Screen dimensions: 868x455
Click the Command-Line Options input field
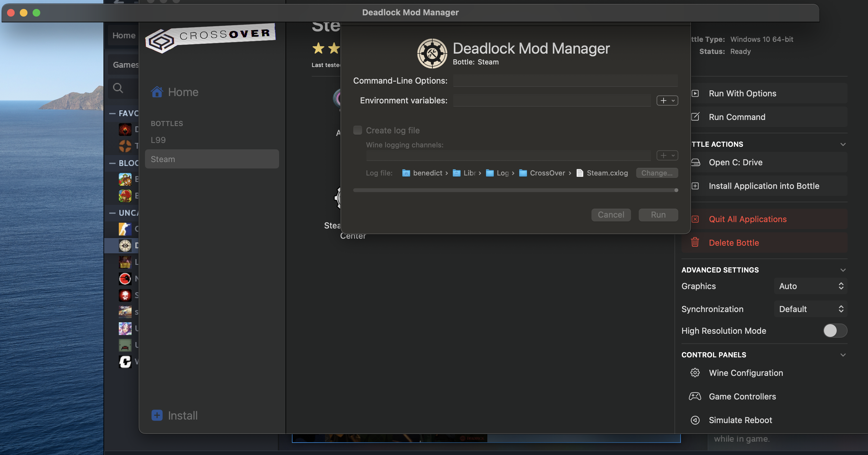(x=565, y=80)
